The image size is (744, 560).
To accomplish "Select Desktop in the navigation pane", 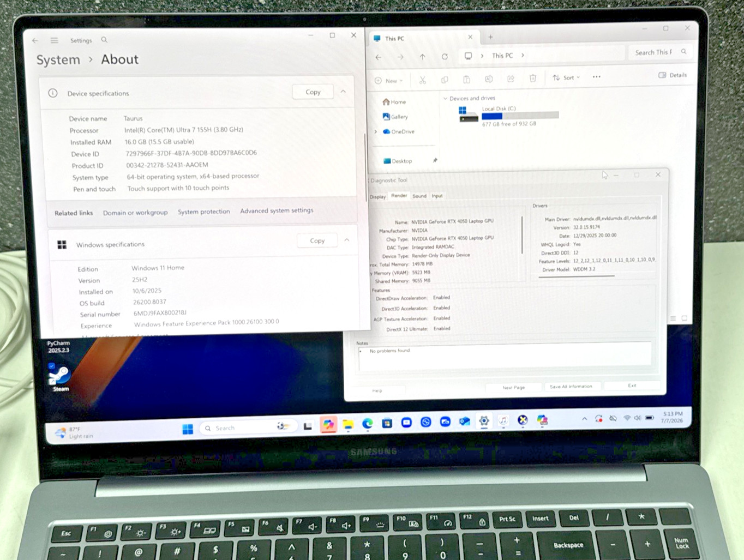I will click(x=398, y=161).
